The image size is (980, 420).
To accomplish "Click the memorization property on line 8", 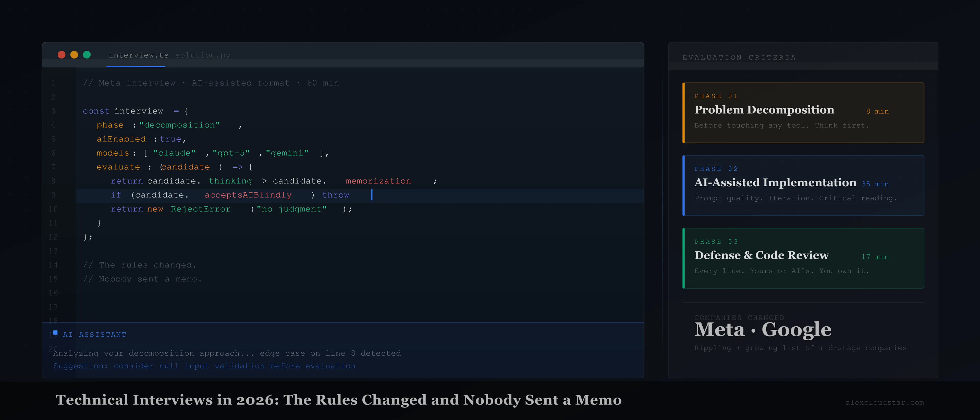I will click(378, 181).
